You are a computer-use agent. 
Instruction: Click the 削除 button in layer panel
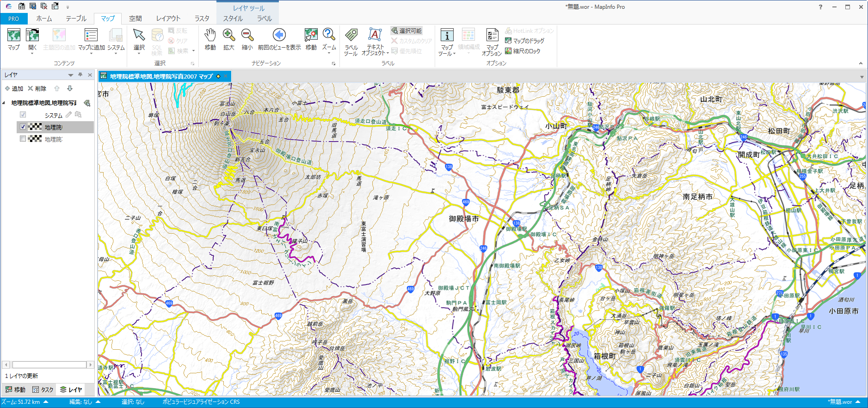tap(37, 88)
